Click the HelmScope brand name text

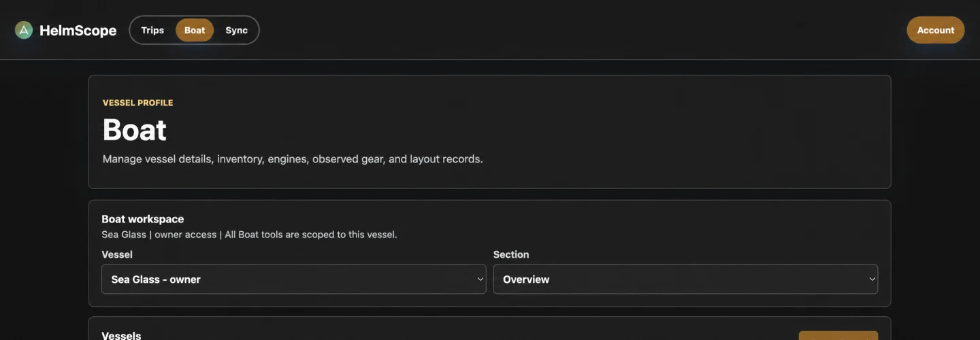pyautogui.click(x=78, y=31)
